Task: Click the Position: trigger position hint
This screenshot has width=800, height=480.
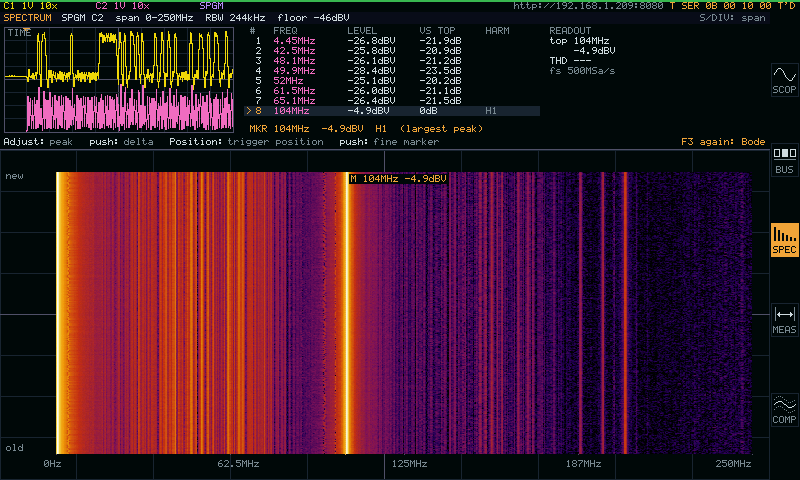Action: click(x=246, y=141)
